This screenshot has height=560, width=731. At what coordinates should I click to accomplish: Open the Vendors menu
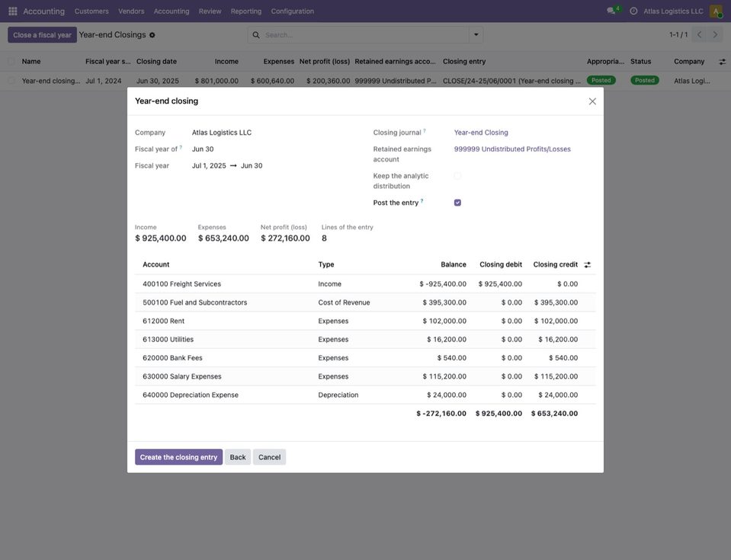point(131,11)
